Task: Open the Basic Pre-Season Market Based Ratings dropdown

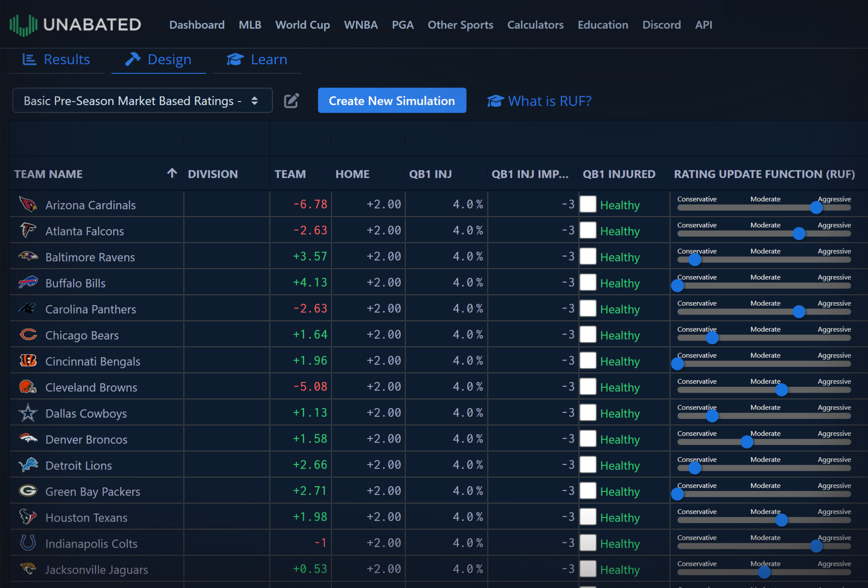Action: pyautogui.click(x=142, y=100)
